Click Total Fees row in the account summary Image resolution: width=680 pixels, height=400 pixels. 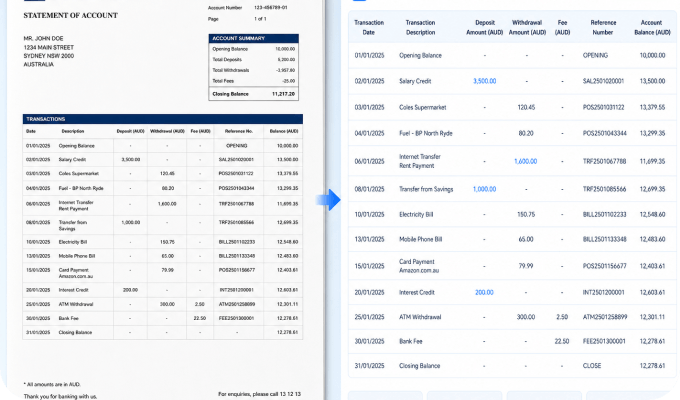click(253, 81)
